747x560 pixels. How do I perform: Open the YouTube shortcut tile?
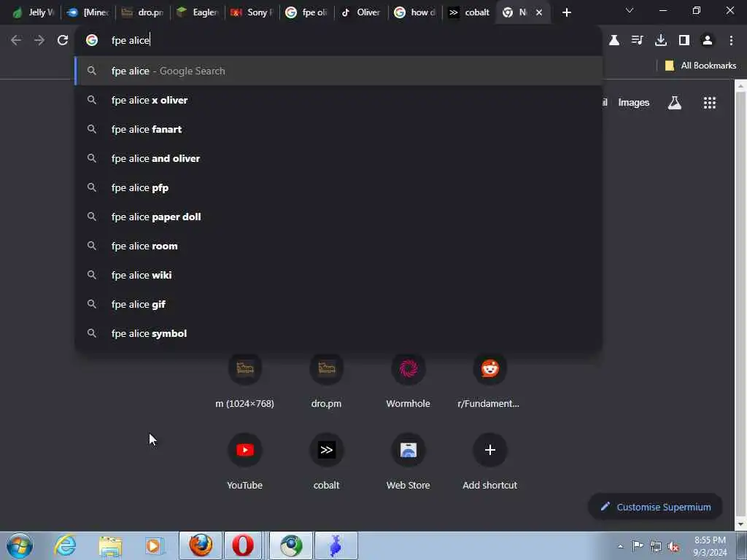(245, 461)
